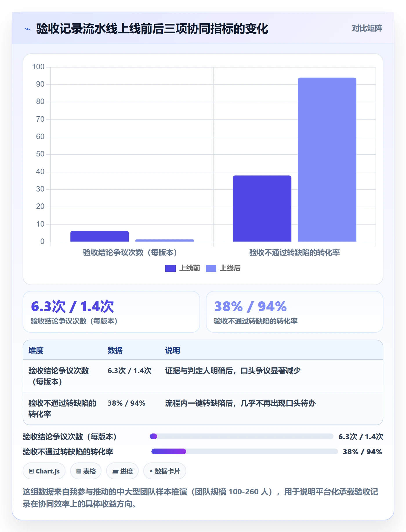Click the lightning icon beside the title
Screen dimensions: 406x532
click(x=28, y=29)
